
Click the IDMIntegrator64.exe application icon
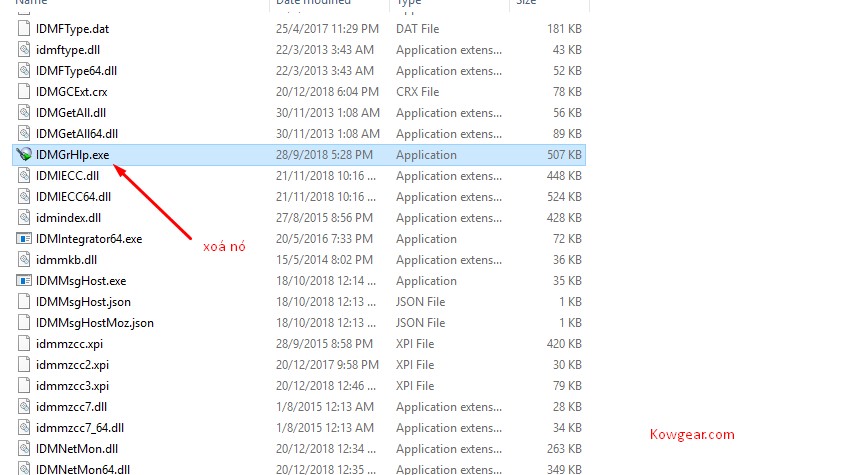[24, 239]
